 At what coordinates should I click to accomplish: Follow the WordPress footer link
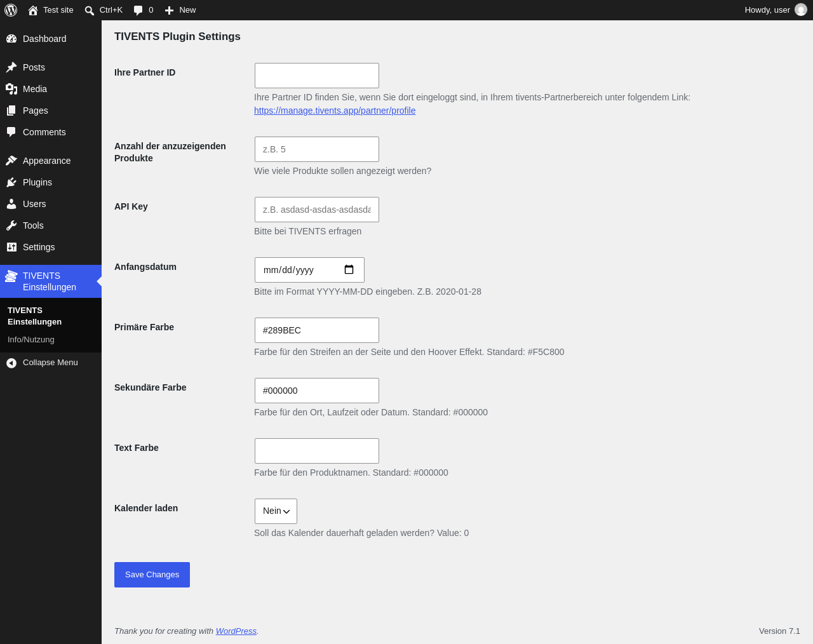coord(236,631)
